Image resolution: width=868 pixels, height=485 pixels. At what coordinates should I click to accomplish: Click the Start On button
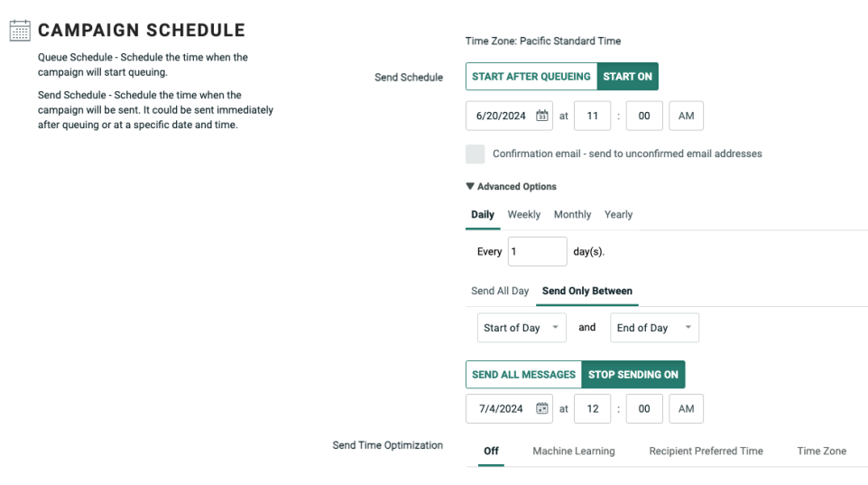627,77
